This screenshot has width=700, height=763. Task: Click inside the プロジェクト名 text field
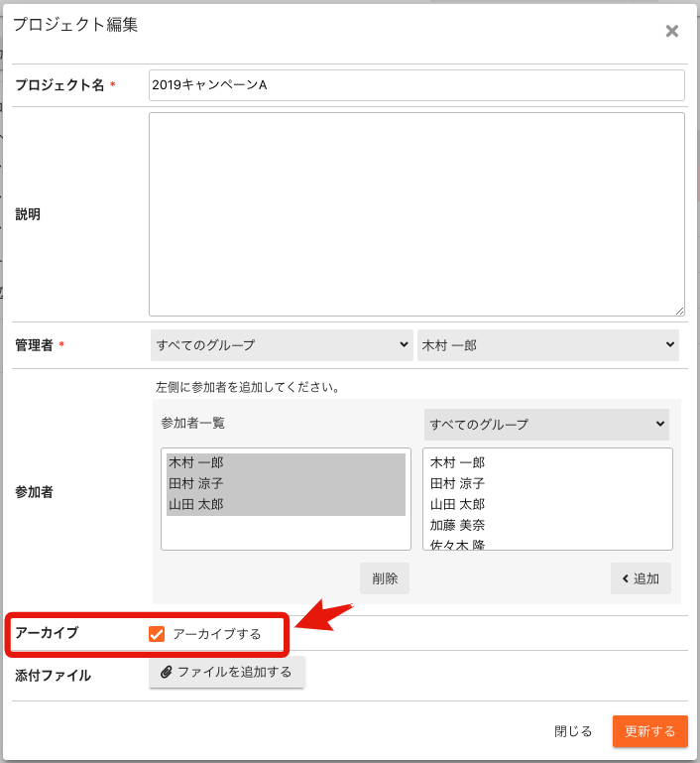(x=416, y=85)
